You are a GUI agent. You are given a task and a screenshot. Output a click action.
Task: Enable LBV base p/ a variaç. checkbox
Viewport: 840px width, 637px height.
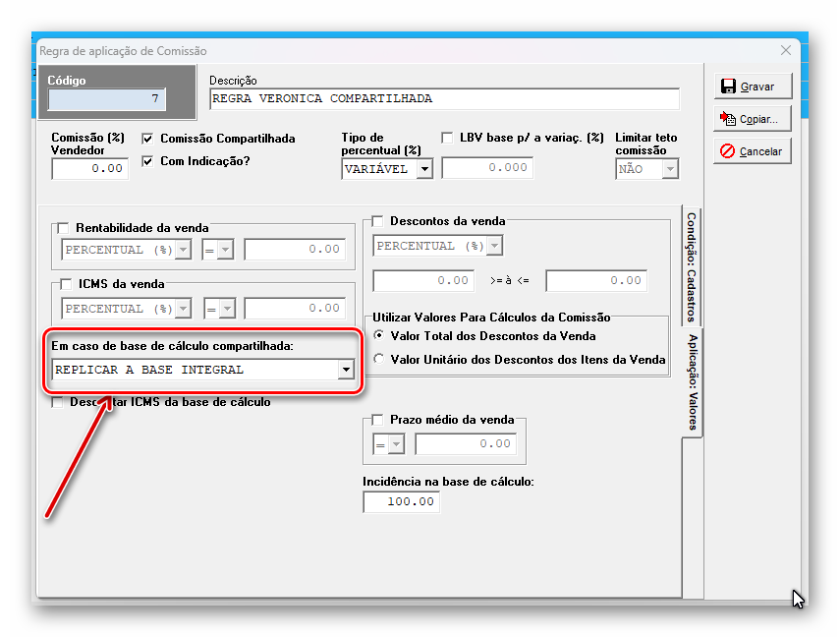point(448,138)
